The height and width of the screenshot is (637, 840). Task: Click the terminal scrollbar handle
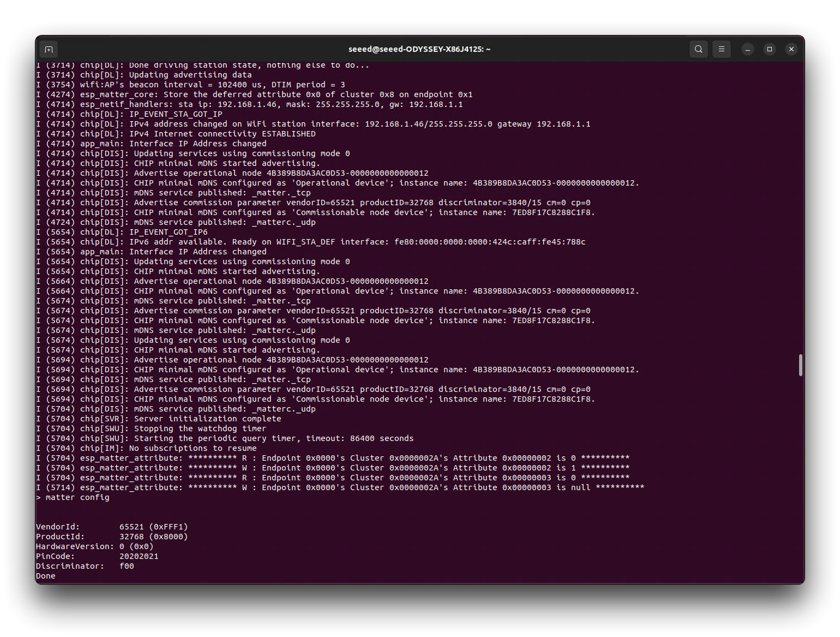click(x=800, y=365)
